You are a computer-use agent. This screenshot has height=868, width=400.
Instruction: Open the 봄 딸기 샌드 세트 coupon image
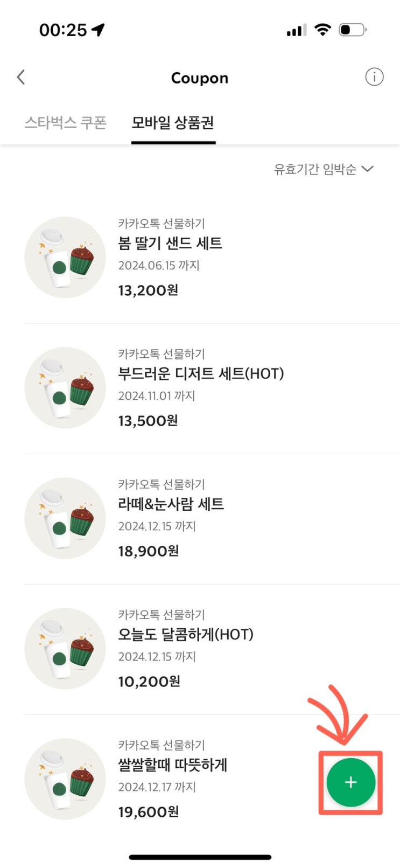pyautogui.click(x=65, y=258)
